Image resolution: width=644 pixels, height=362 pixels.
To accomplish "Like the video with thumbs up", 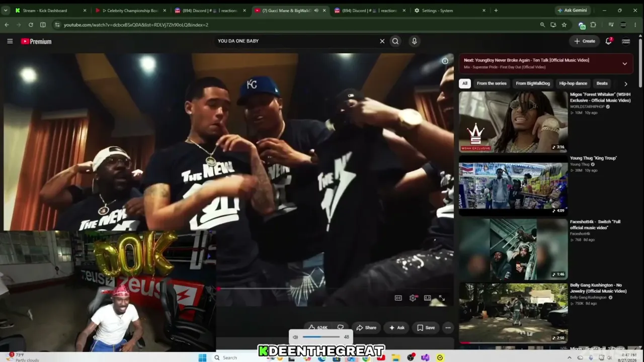I will (319, 328).
